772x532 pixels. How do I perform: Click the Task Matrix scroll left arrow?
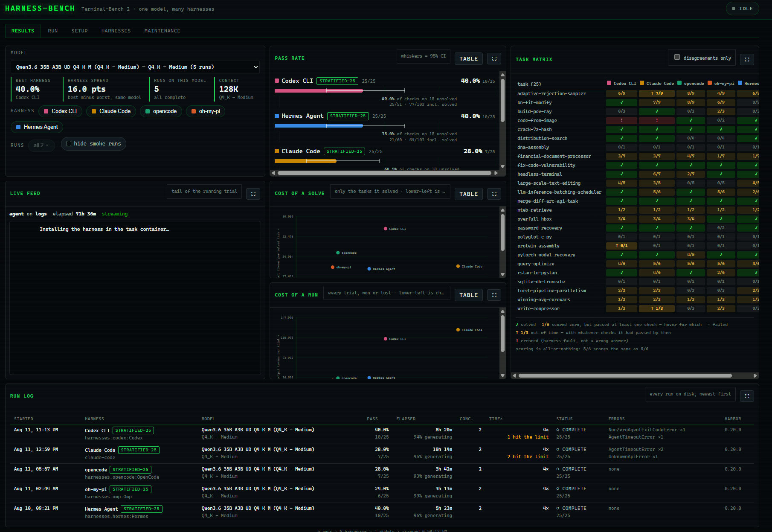tap(514, 376)
